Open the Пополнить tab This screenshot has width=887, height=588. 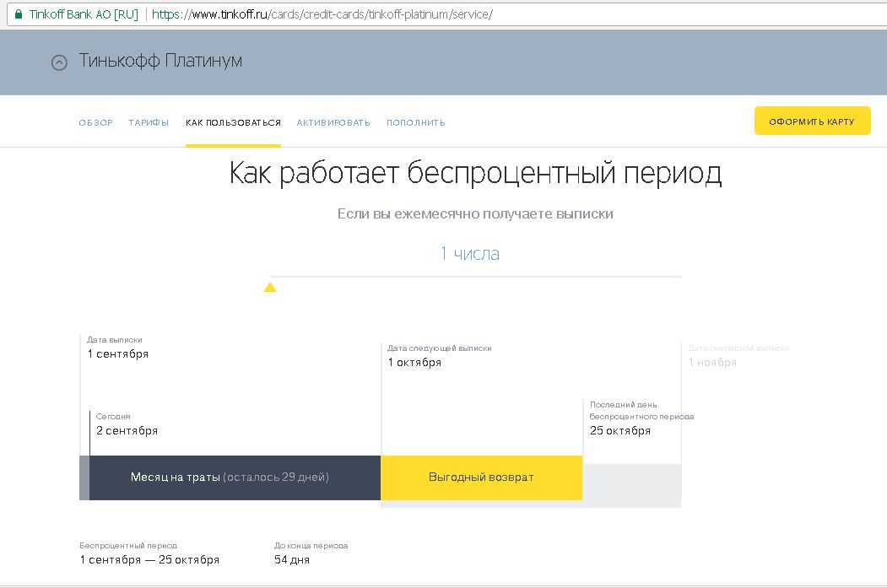coord(416,122)
